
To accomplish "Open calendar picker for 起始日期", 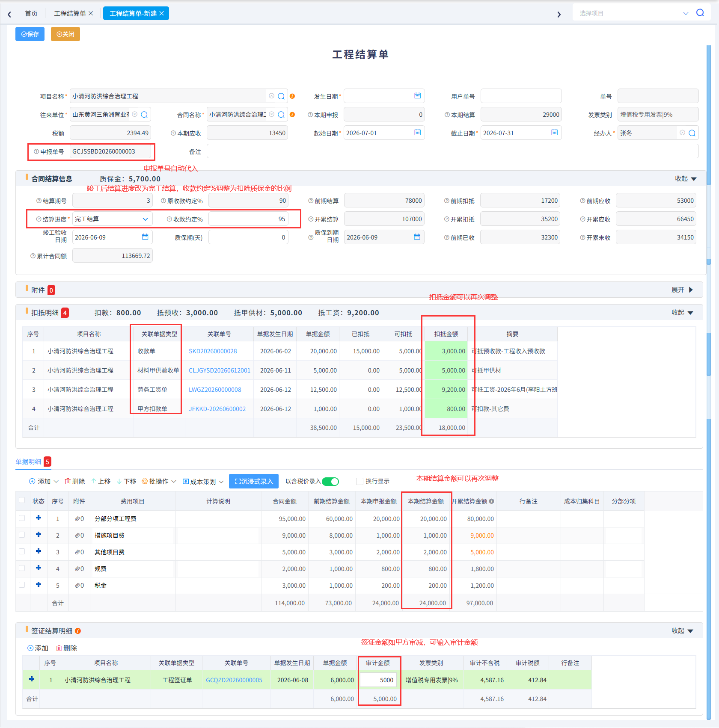I will tap(417, 133).
